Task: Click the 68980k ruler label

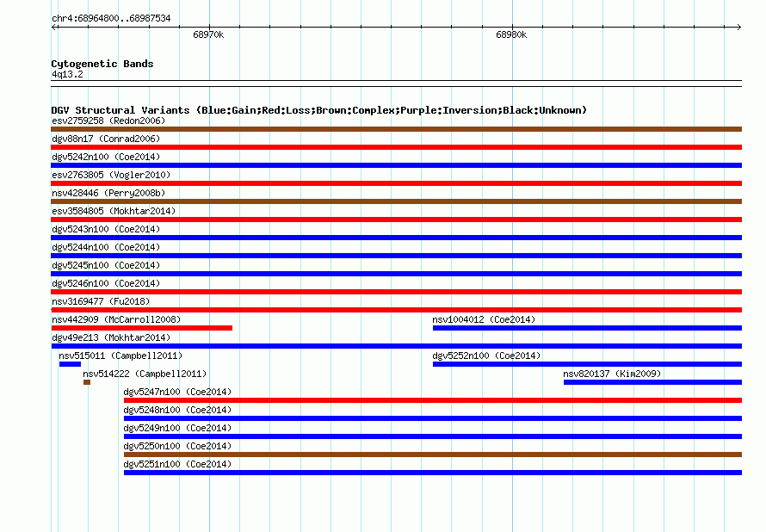Action: click(x=511, y=34)
